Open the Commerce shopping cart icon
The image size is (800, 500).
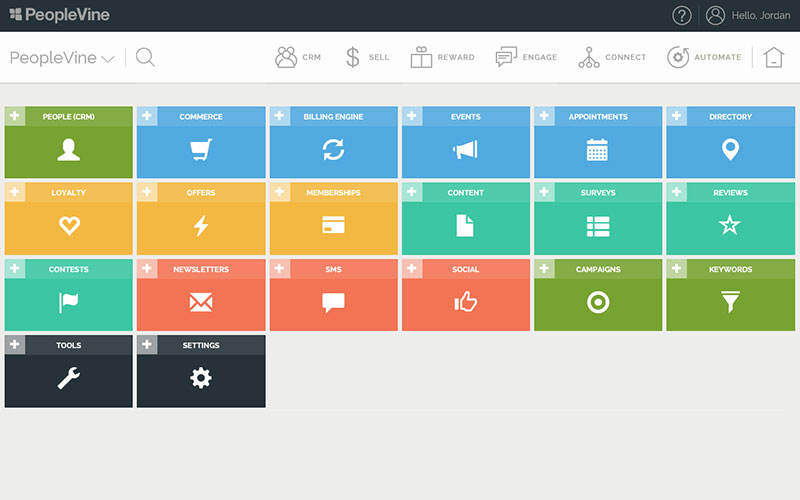[x=201, y=150]
